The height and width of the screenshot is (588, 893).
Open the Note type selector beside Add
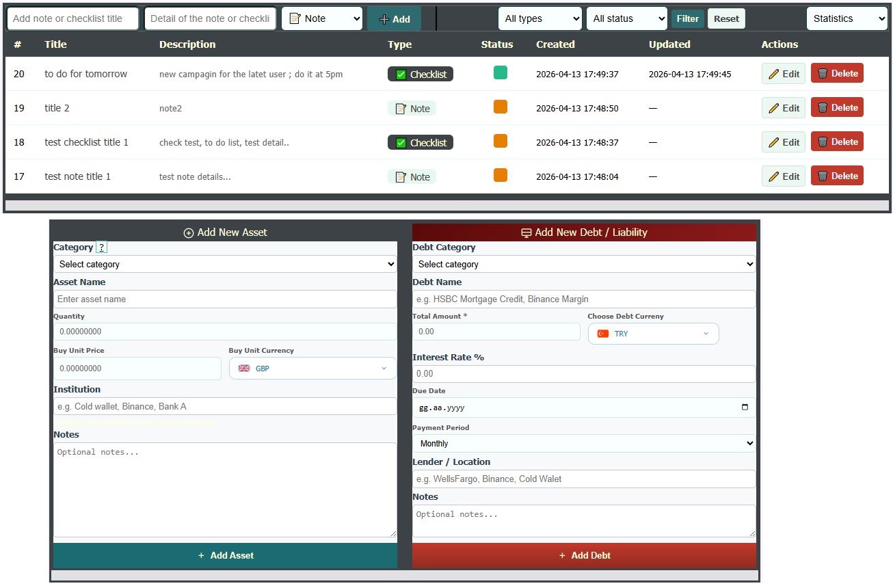(322, 18)
